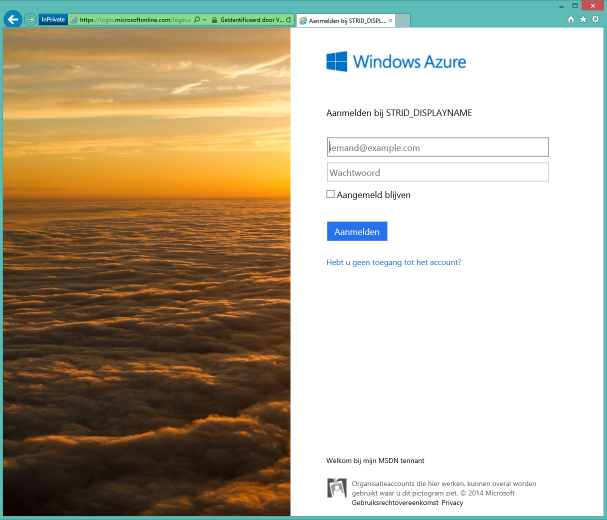
Task: Close the Aanmelden bij STRID_DISPL tab
Action: pyautogui.click(x=390, y=19)
